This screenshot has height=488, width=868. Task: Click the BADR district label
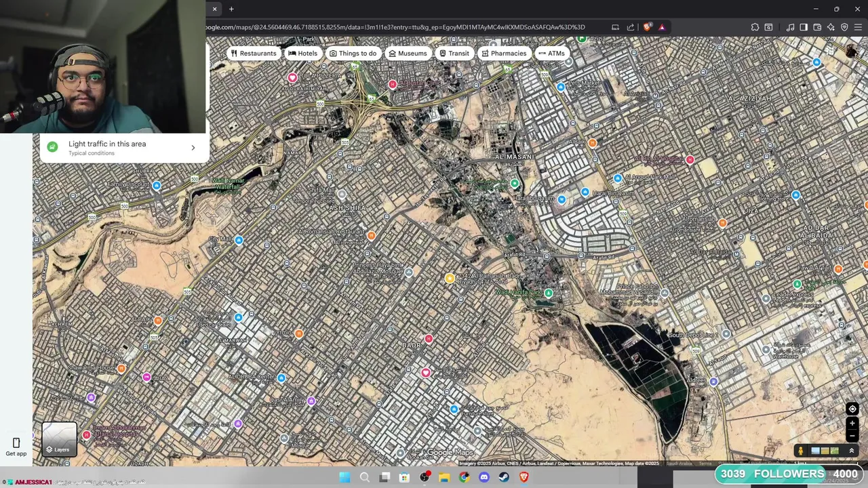point(412,346)
